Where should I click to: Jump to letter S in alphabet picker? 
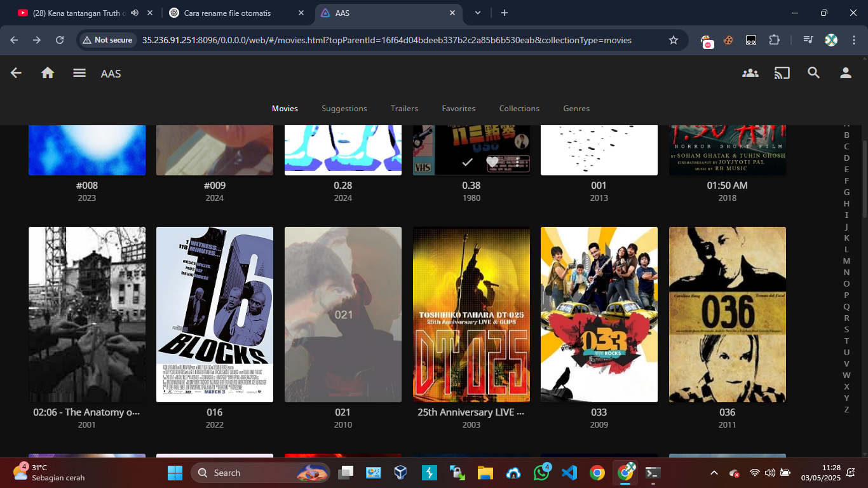click(x=846, y=329)
